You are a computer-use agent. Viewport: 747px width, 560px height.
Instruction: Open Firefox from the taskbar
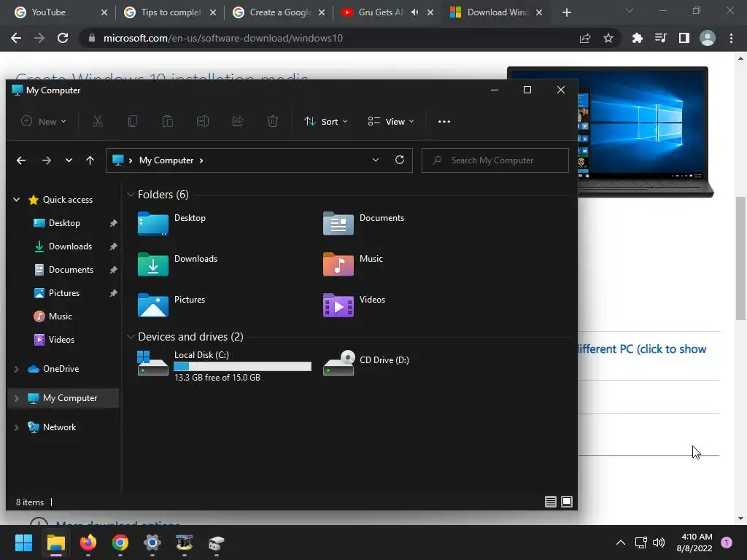click(x=88, y=542)
